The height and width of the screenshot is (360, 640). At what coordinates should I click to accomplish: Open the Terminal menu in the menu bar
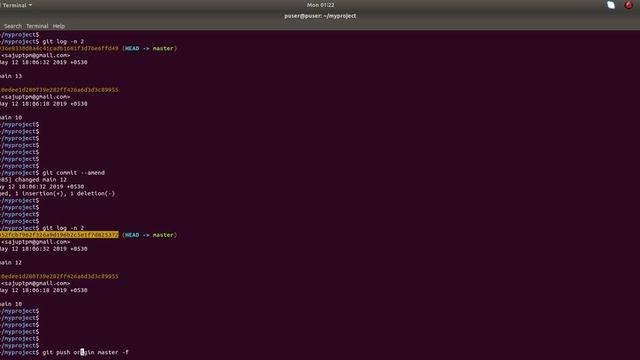[37, 26]
